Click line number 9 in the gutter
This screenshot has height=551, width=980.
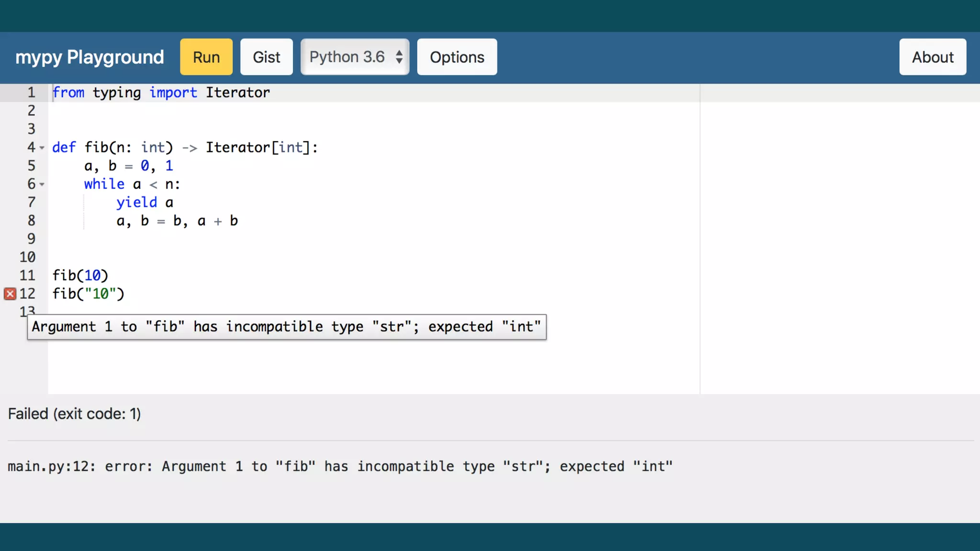[x=31, y=239]
